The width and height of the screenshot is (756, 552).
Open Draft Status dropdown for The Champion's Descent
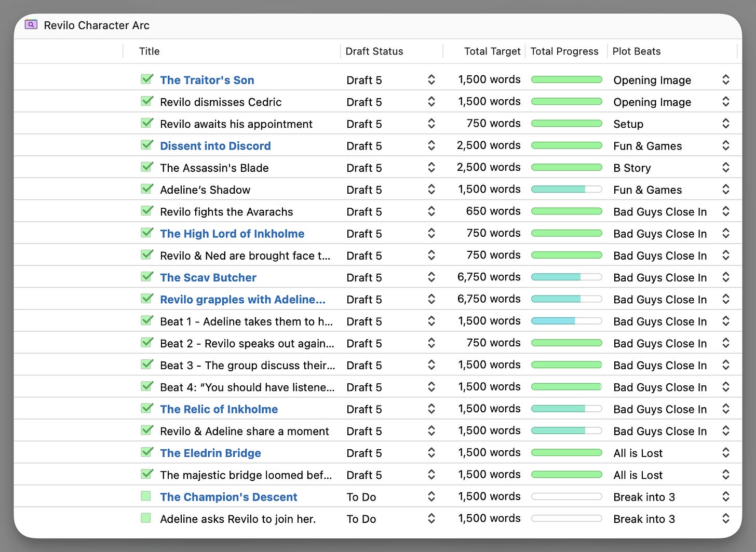coord(431,497)
